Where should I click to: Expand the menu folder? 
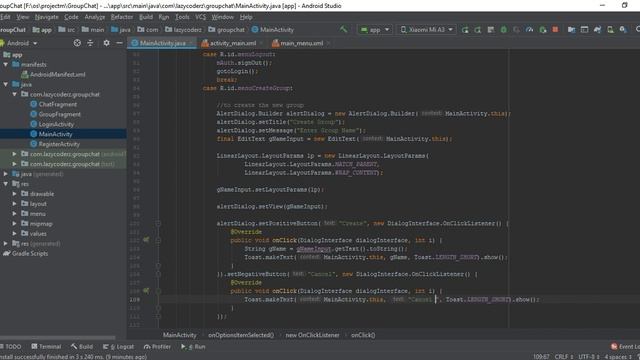(x=15, y=213)
